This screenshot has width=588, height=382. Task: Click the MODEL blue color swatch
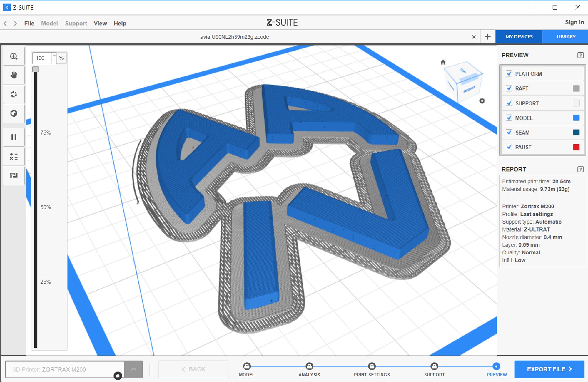(576, 118)
